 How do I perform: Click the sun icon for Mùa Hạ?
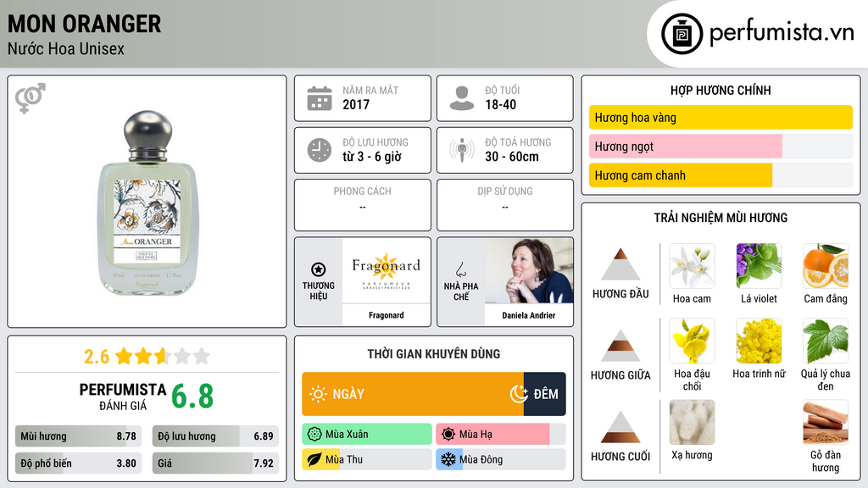click(x=448, y=435)
